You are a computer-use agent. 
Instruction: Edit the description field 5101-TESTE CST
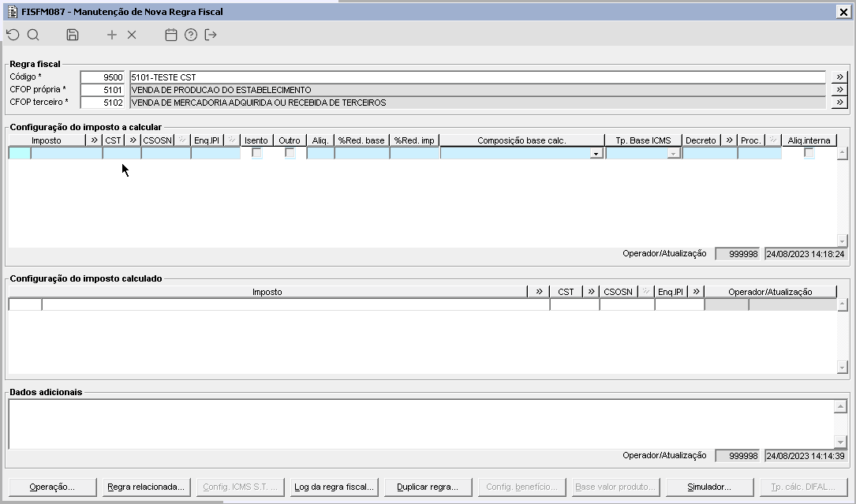[477, 77]
